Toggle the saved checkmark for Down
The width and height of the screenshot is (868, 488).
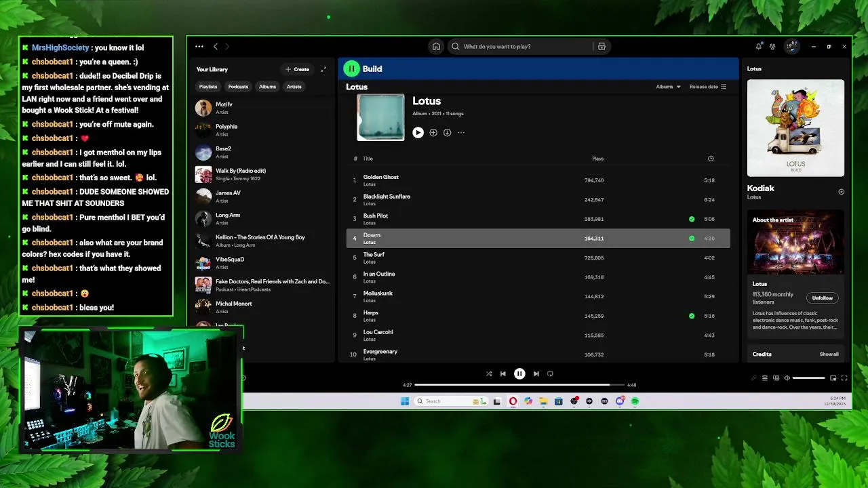(692, 239)
